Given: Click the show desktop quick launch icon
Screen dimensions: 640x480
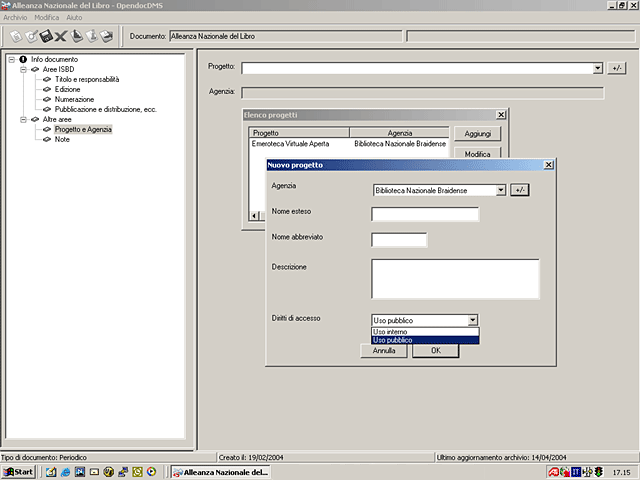Looking at the screenshot, I should (x=51, y=472).
